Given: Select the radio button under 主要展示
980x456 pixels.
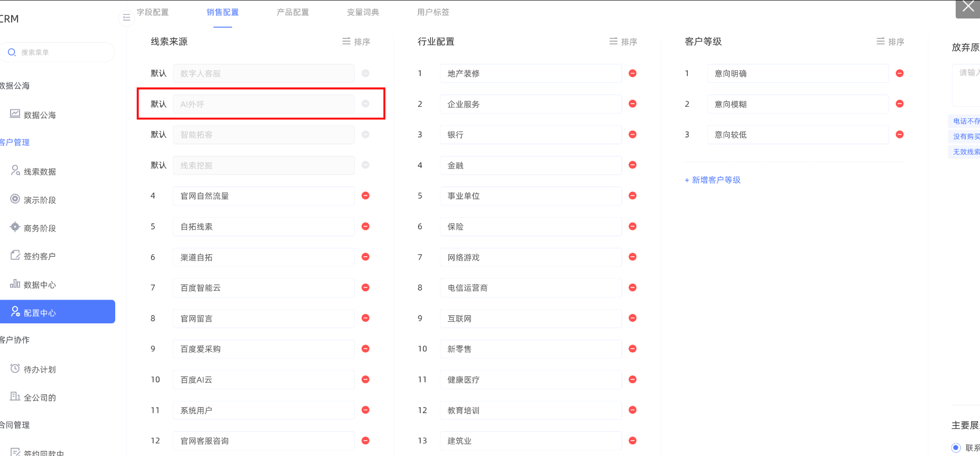Looking at the screenshot, I should pyautogui.click(x=956, y=448).
